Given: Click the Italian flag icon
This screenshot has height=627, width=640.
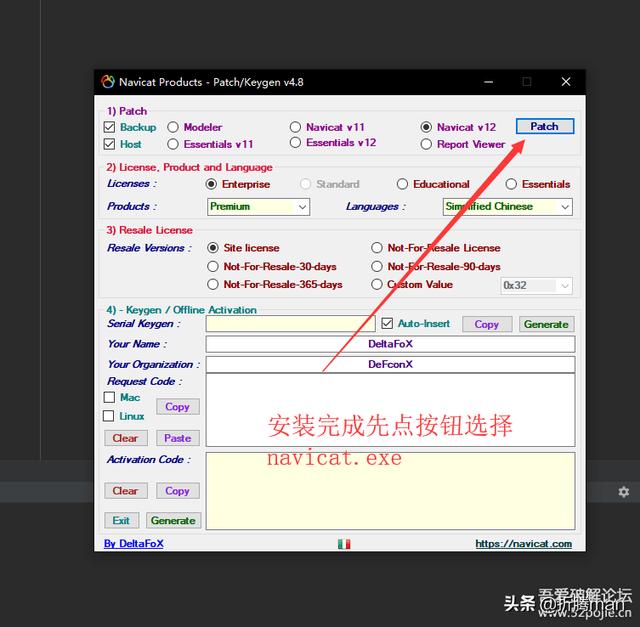Looking at the screenshot, I should pos(344,544).
